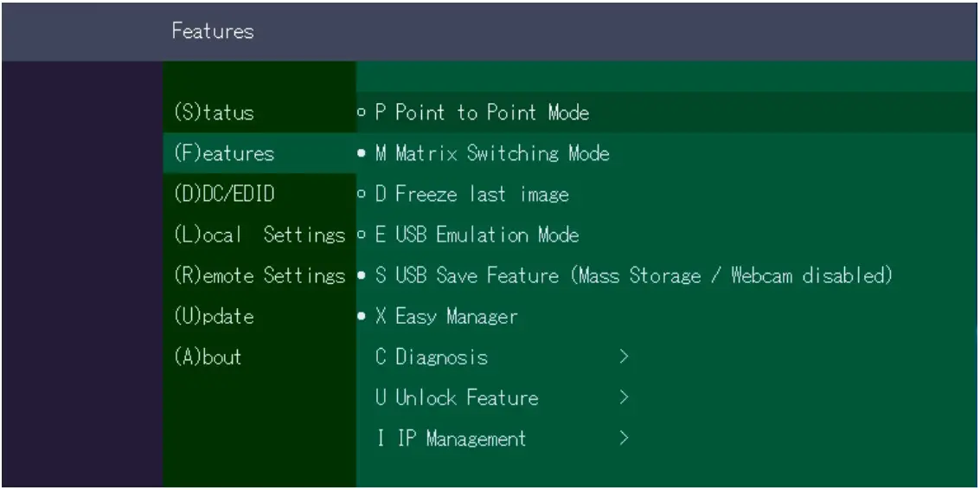980x490 pixels.
Task: Select the Features menu item
Action: [x=218, y=154]
